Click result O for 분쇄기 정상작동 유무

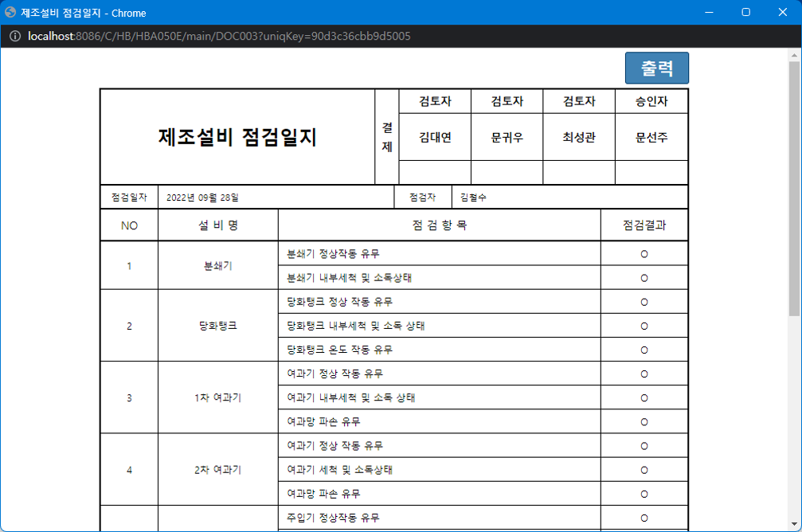[644, 254]
